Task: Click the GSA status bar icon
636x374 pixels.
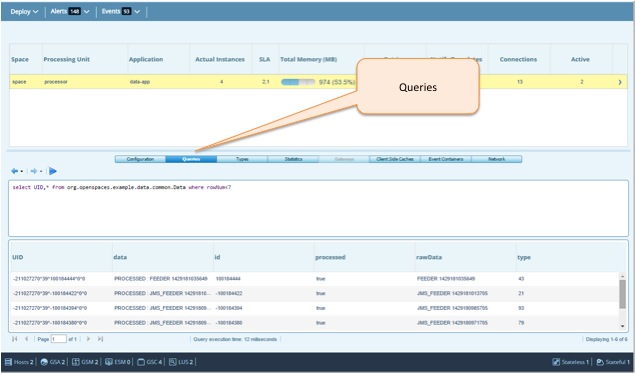Action: [x=44, y=362]
